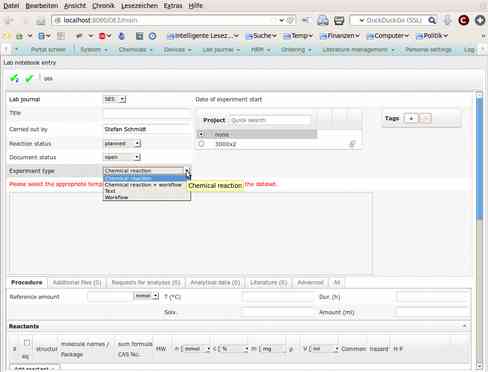Select the 'none' project radio button
The height and width of the screenshot is (372, 488).
click(x=201, y=134)
